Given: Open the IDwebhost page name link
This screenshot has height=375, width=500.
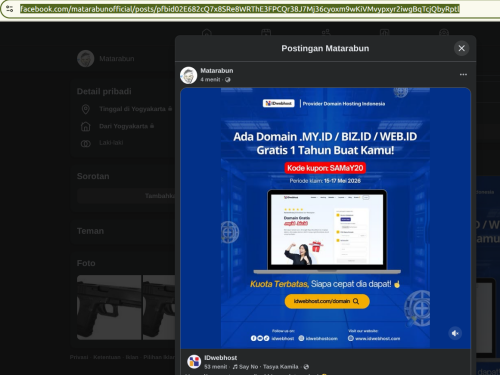Looking at the screenshot, I should pyautogui.click(x=221, y=358).
